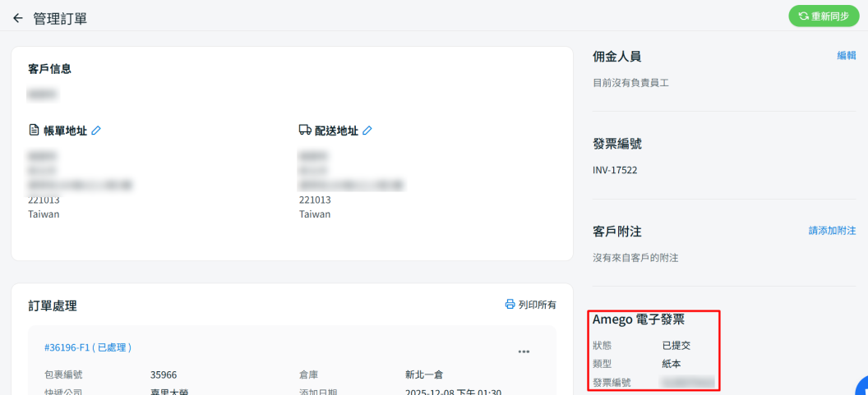Click the back arrow beside 管理訂單

(18, 18)
